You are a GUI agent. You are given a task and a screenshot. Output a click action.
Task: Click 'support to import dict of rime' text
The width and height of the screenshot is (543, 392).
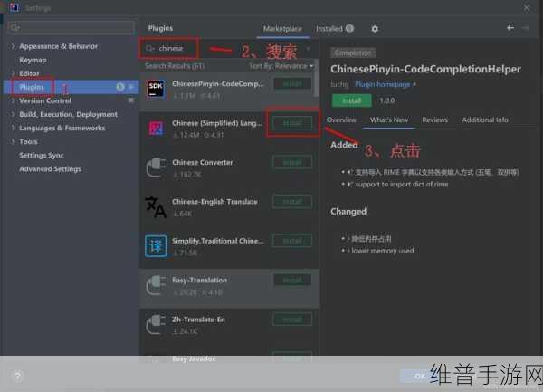click(x=402, y=184)
